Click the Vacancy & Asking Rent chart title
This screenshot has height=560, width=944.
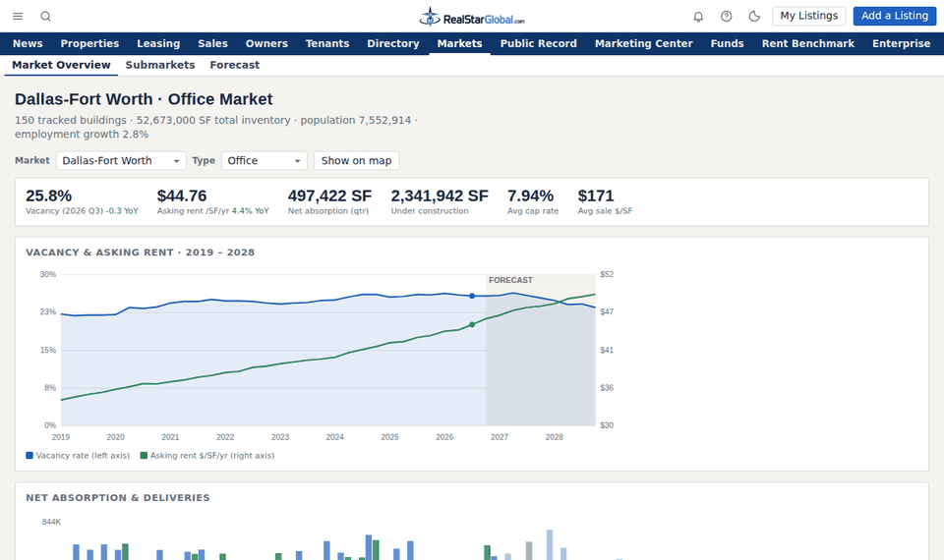(x=141, y=252)
